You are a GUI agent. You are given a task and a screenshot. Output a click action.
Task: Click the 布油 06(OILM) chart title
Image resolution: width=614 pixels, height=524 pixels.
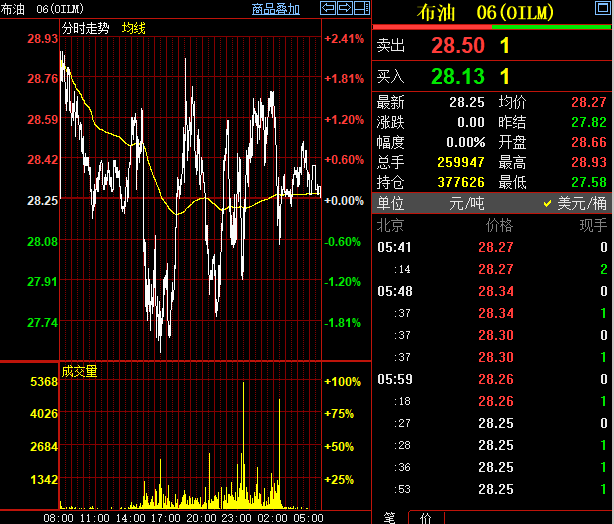[x=42, y=9]
